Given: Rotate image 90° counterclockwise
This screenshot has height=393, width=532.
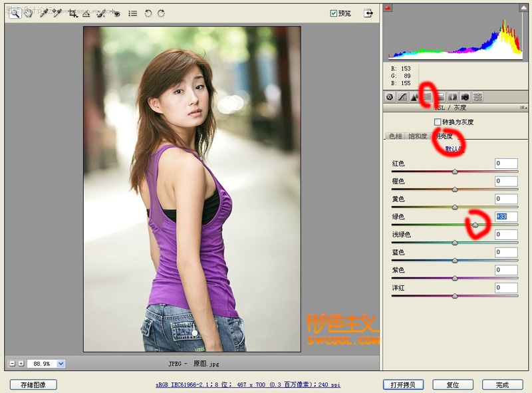Looking at the screenshot, I should [148, 13].
